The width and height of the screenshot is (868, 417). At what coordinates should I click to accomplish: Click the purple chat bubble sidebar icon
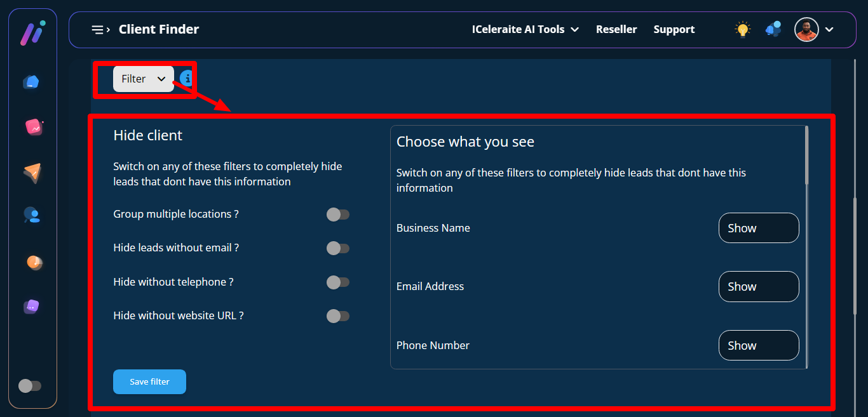pyautogui.click(x=32, y=307)
